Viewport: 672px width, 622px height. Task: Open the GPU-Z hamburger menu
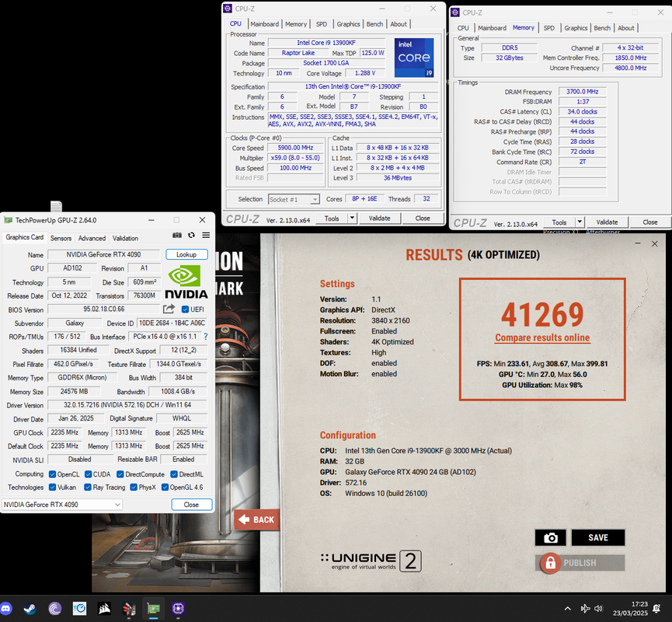click(x=206, y=235)
